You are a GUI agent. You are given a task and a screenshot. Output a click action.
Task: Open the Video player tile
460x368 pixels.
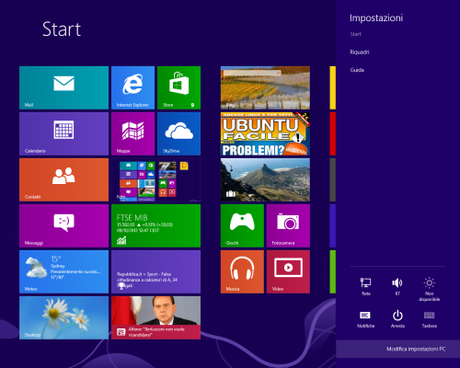pyautogui.click(x=288, y=272)
